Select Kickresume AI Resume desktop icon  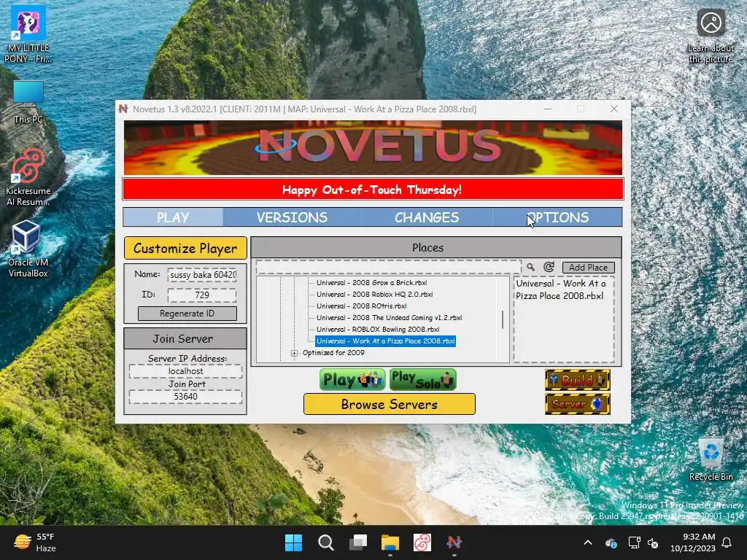coord(28,177)
